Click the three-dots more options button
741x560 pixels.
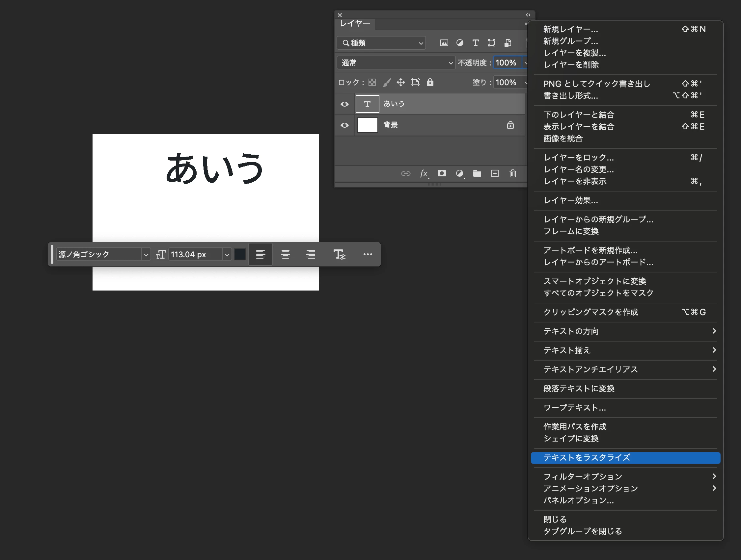pyautogui.click(x=368, y=254)
